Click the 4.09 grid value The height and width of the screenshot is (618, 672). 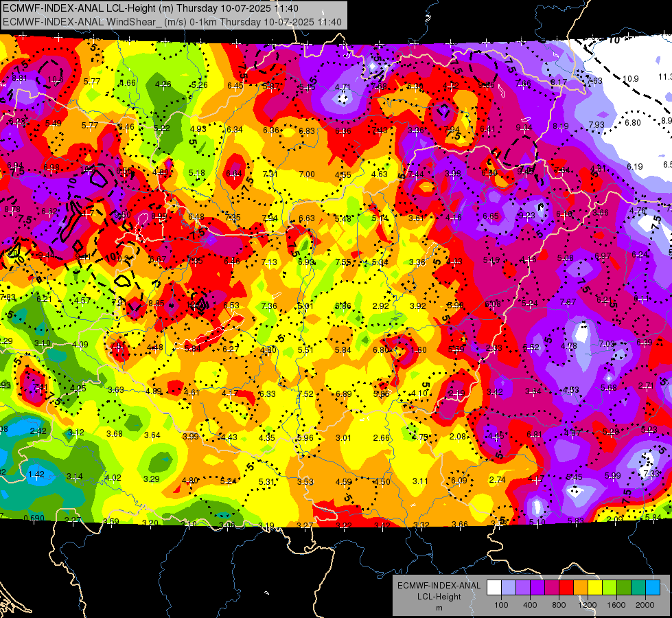[x=80, y=345]
